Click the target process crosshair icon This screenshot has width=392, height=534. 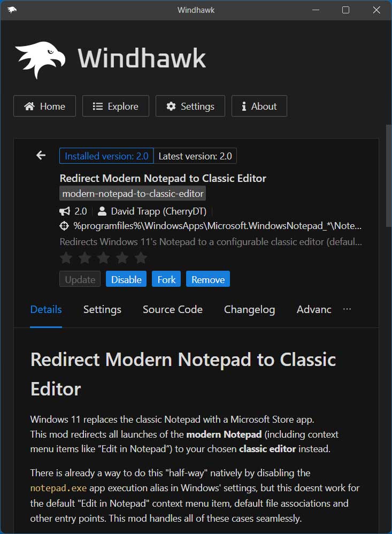click(64, 226)
